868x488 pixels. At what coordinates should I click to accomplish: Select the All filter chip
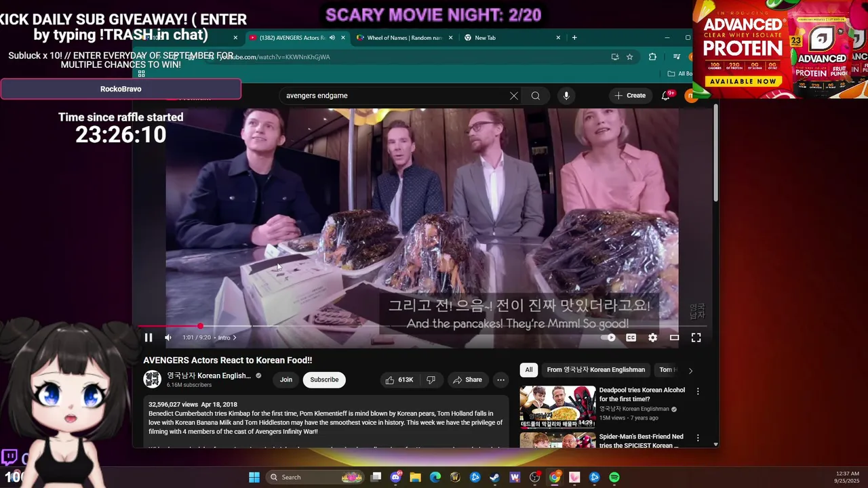point(529,369)
